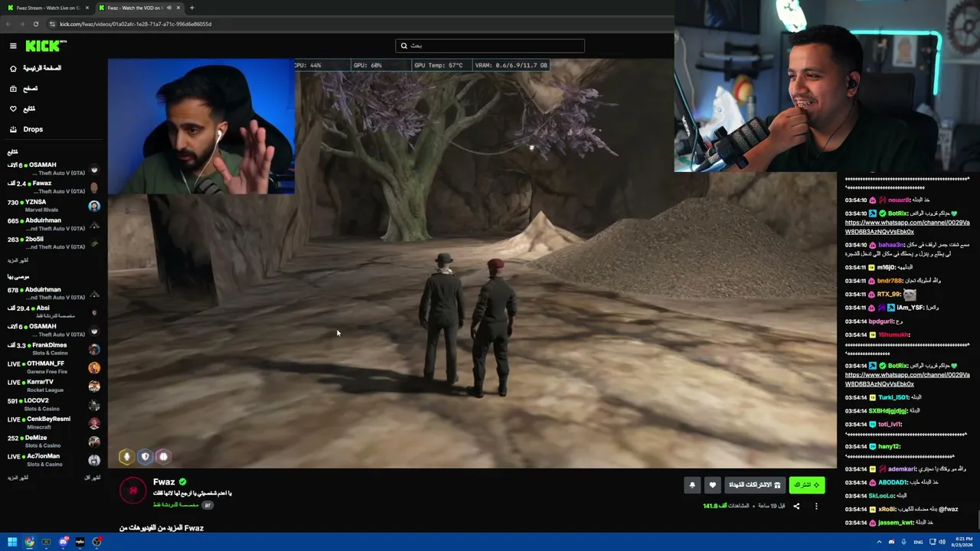Open the three-dot more options menu
The image size is (980, 551).
pos(816,506)
